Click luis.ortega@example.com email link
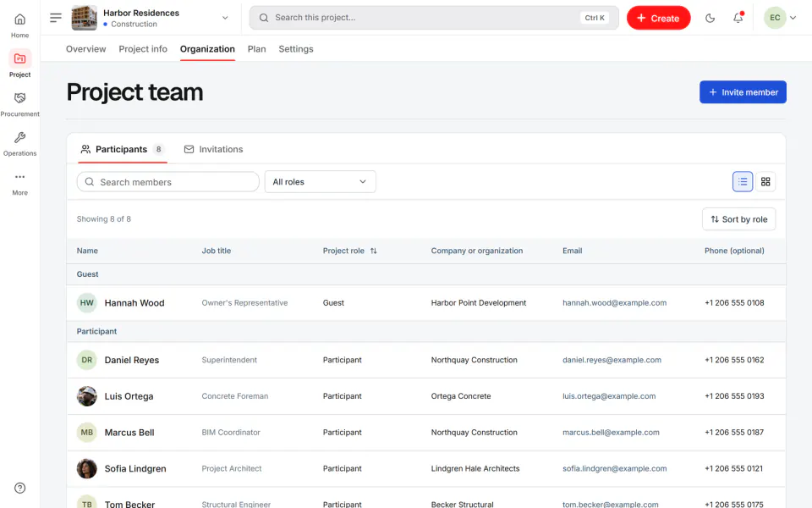 click(x=609, y=396)
